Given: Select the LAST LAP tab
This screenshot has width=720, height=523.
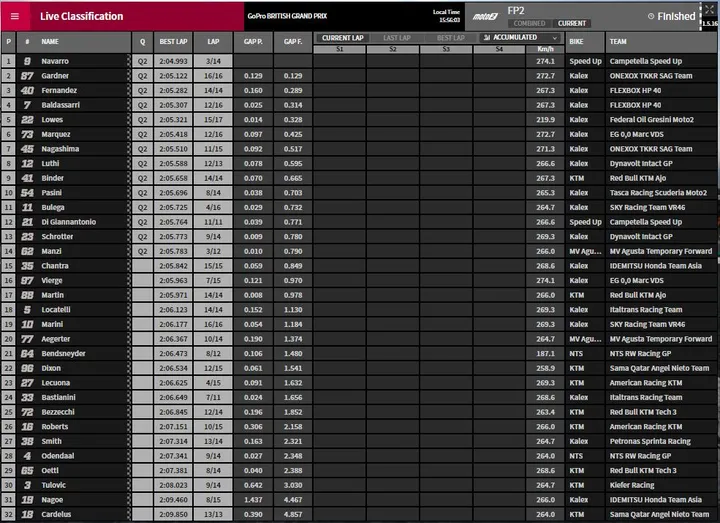Looking at the screenshot, I should 397,38.
